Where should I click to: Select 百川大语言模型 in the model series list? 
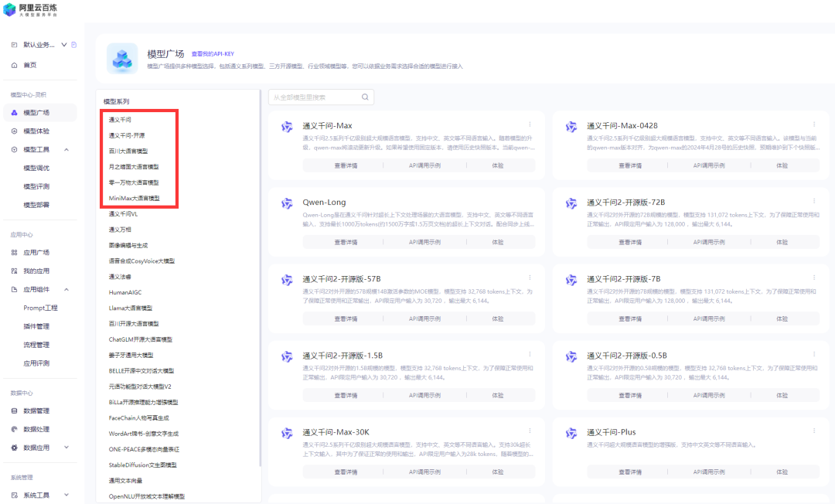coord(128,152)
